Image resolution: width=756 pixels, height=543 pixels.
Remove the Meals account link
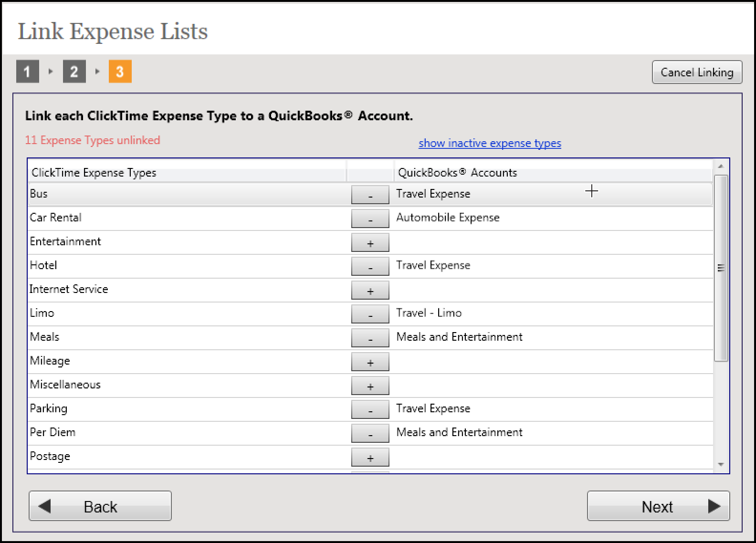[370, 338]
